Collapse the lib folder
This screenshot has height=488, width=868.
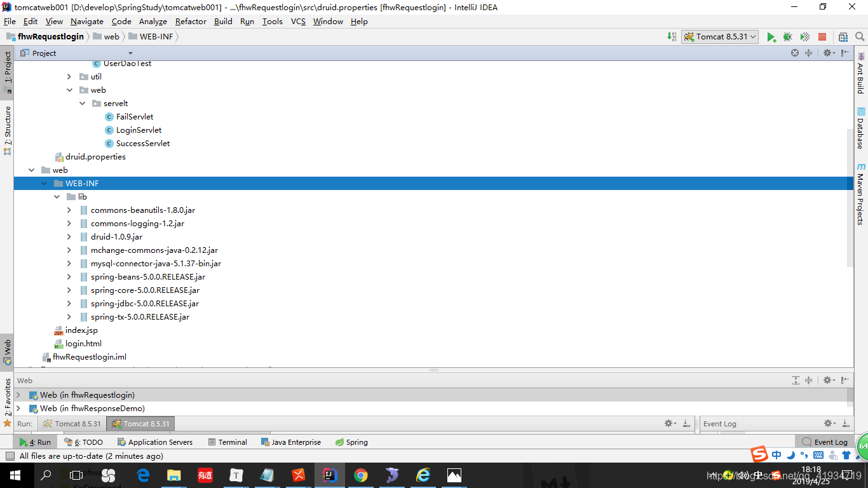coord(57,197)
